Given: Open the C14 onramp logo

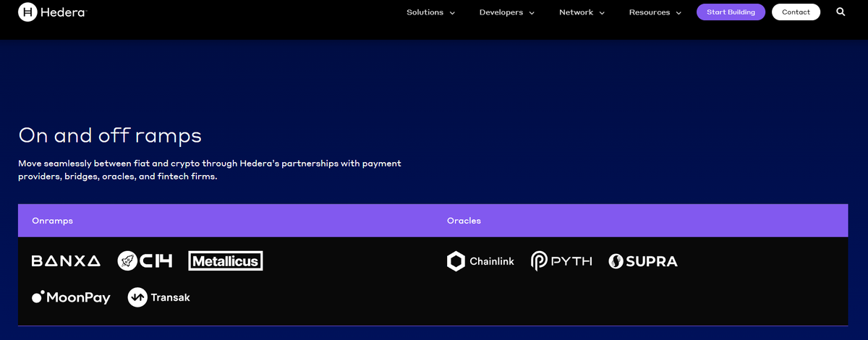Looking at the screenshot, I should point(145,261).
